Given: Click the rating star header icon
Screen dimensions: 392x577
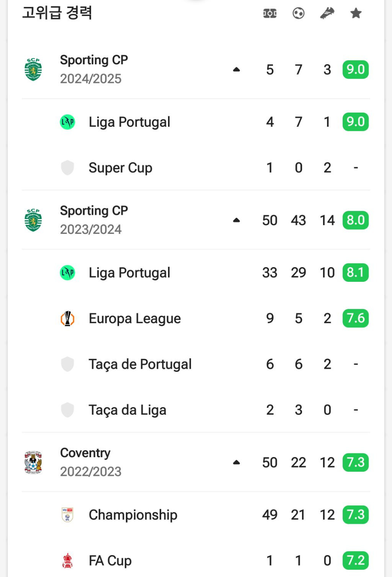Looking at the screenshot, I should tap(356, 13).
